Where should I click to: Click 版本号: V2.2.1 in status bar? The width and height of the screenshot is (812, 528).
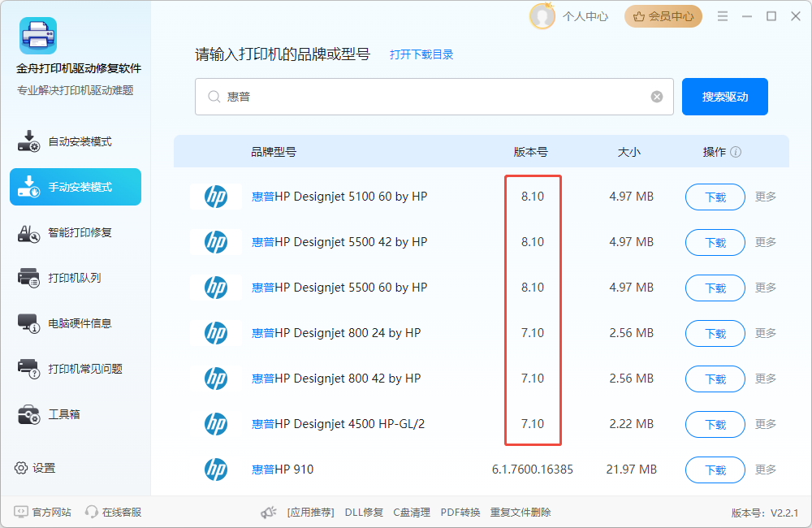point(764,513)
